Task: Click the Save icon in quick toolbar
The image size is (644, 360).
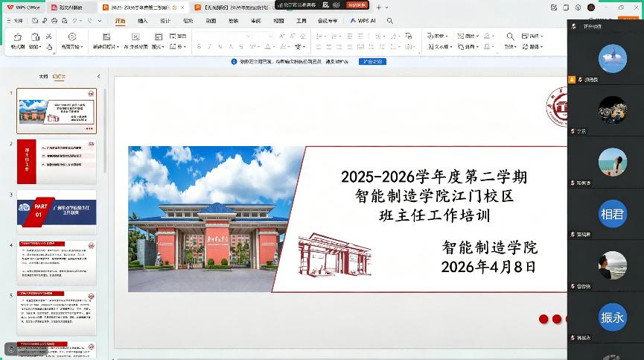Action: [x=33, y=21]
